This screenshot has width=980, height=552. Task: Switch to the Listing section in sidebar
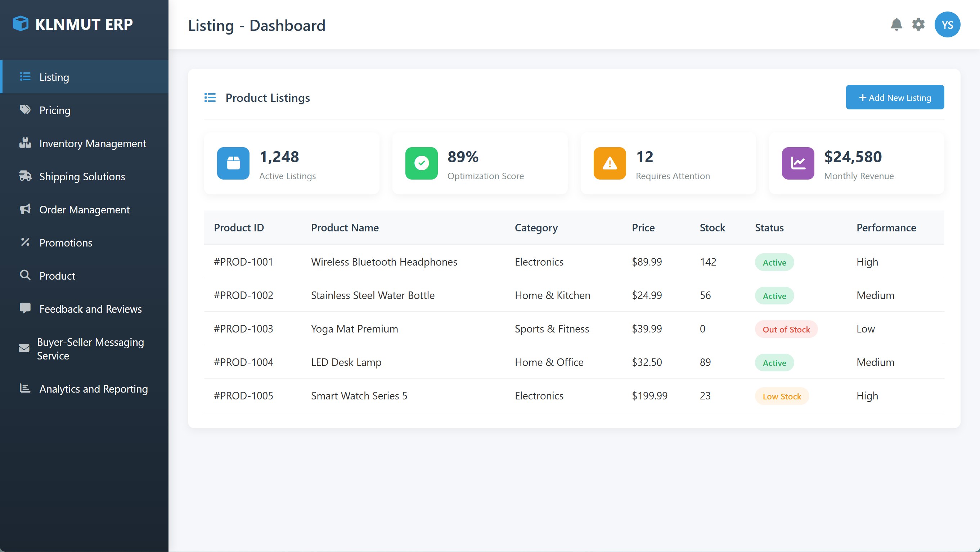[x=54, y=77]
